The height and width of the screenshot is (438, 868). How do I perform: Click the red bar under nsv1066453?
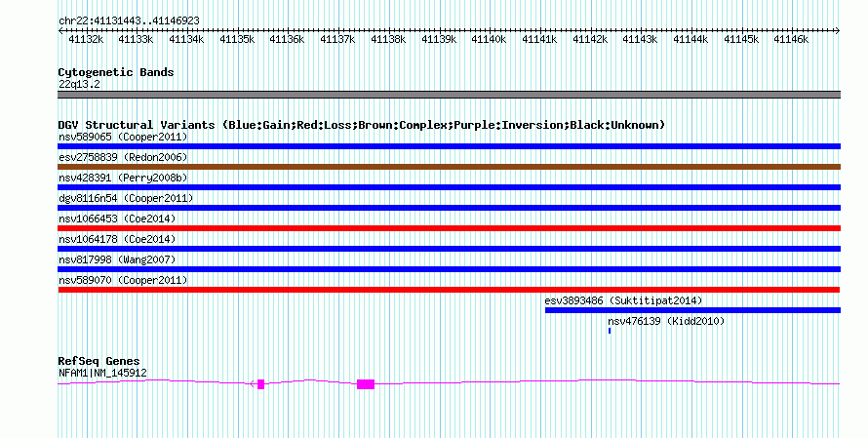point(449,228)
